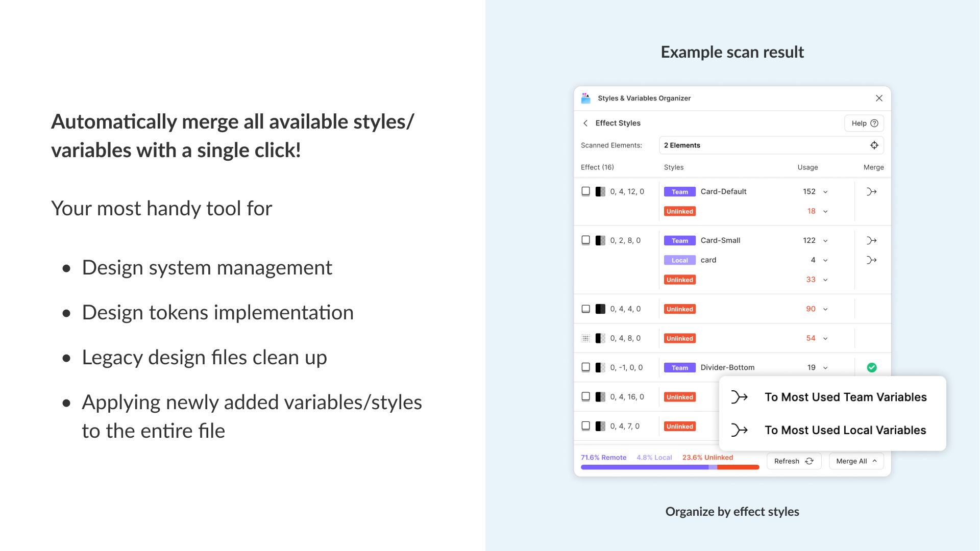Click merge icon for the Card-Default row

coord(872,192)
